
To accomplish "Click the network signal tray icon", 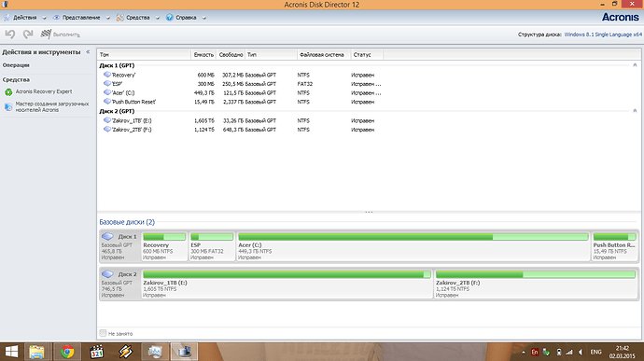I will coord(569,352).
